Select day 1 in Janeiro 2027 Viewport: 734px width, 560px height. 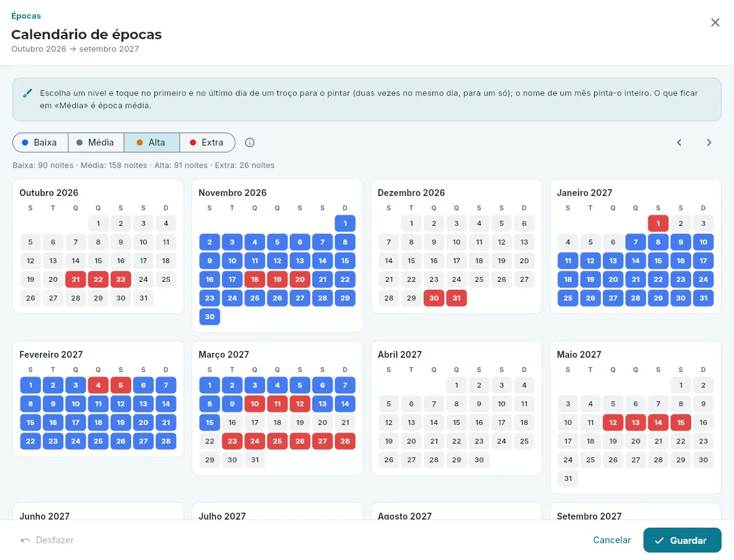pos(658,223)
